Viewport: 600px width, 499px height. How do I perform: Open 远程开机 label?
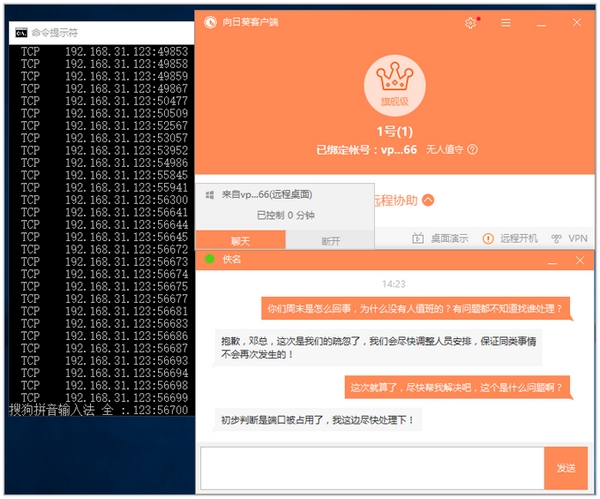coord(519,238)
